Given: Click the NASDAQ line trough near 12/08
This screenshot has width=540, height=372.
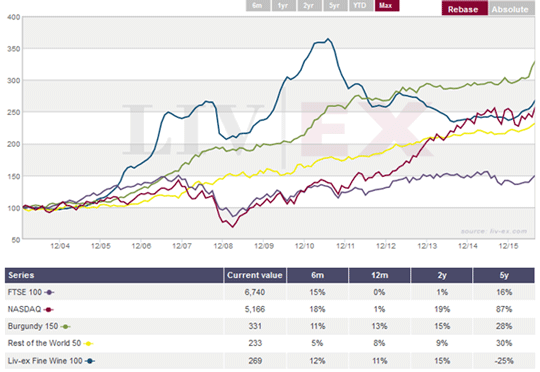Looking at the screenshot, I should pyautogui.click(x=233, y=227).
